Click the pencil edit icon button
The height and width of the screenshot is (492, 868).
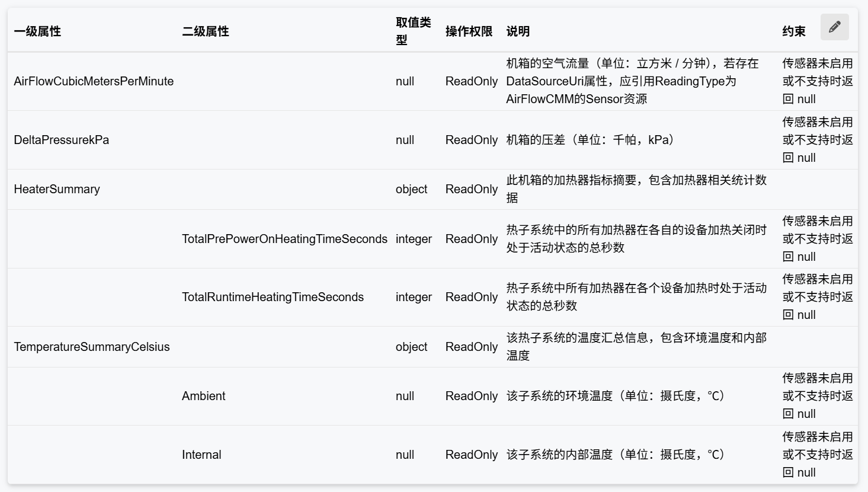[834, 27]
